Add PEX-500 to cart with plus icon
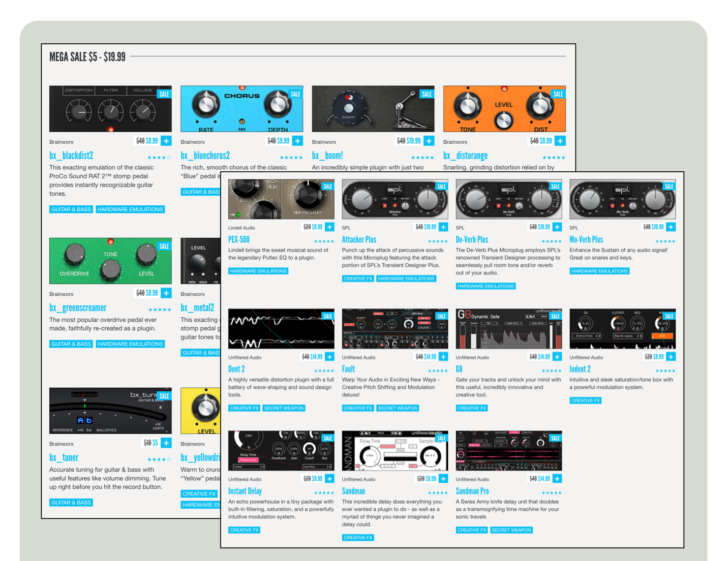Screen dimensions: 728x561 330,227
